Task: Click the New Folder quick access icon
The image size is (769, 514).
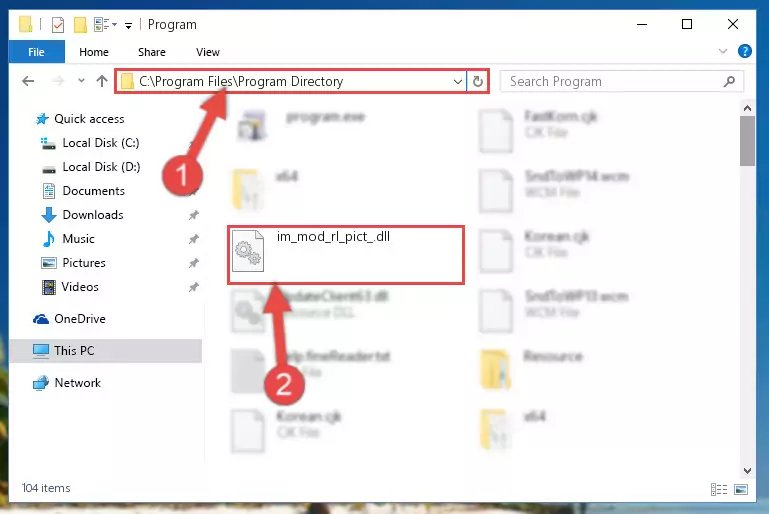Action: tap(80, 25)
